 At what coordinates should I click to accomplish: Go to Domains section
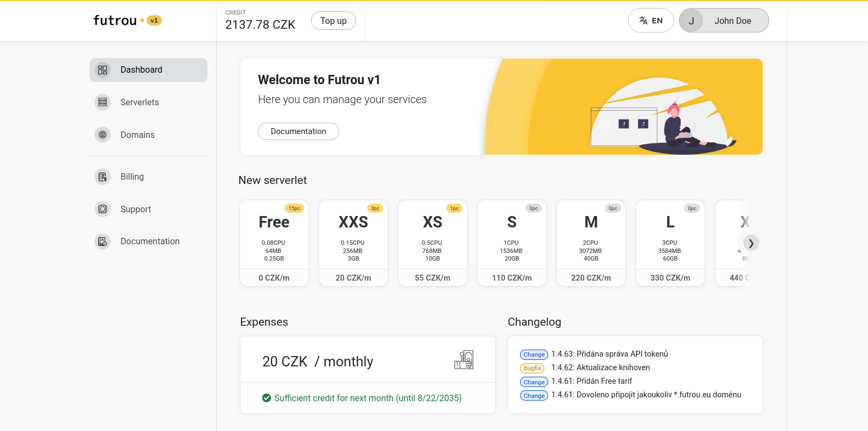pyautogui.click(x=148, y=135)
